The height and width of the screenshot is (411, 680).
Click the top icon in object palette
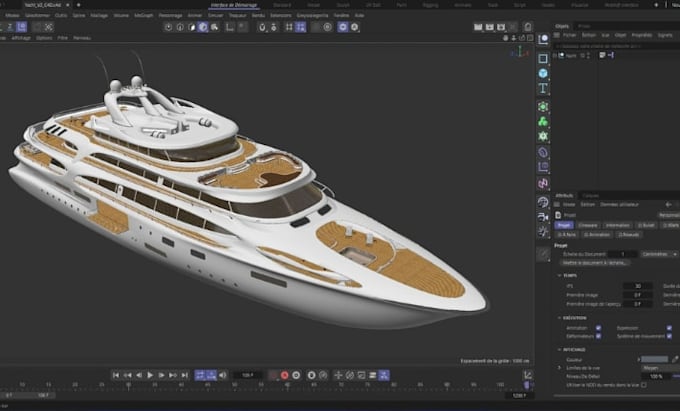tap(543, 40)
